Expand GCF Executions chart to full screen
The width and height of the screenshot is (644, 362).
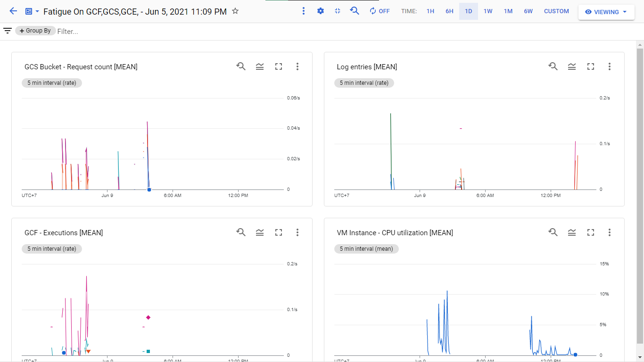279,232
